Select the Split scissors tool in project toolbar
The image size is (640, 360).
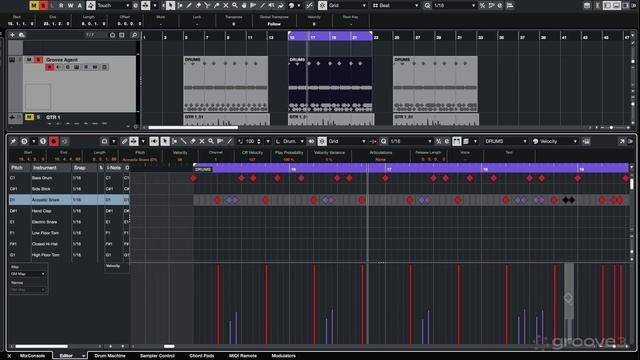tap(207, 5)
